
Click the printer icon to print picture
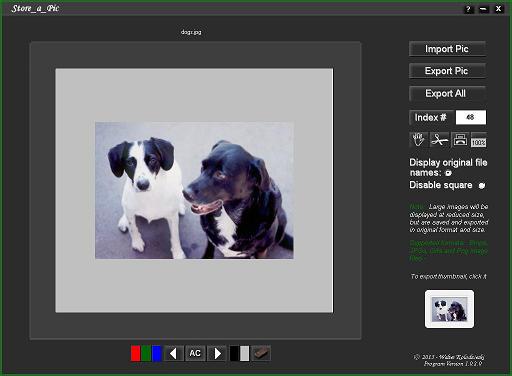[460, 140]
